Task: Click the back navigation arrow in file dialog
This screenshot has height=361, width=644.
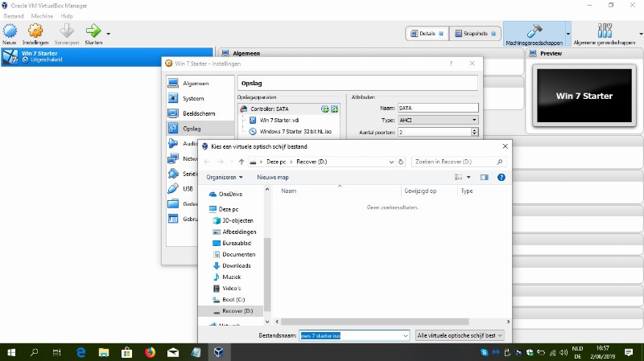Action: pyautogui.click(x=207, y=162)
